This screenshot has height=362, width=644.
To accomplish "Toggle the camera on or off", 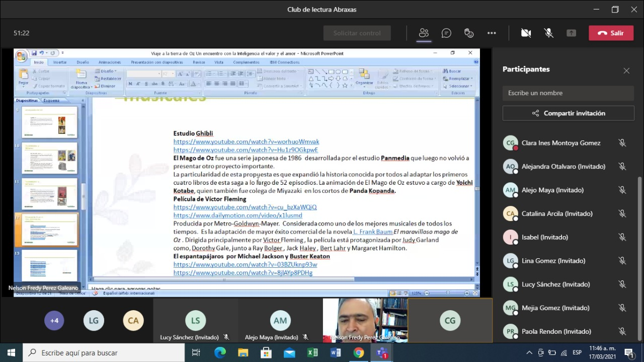I will (526, 33).
